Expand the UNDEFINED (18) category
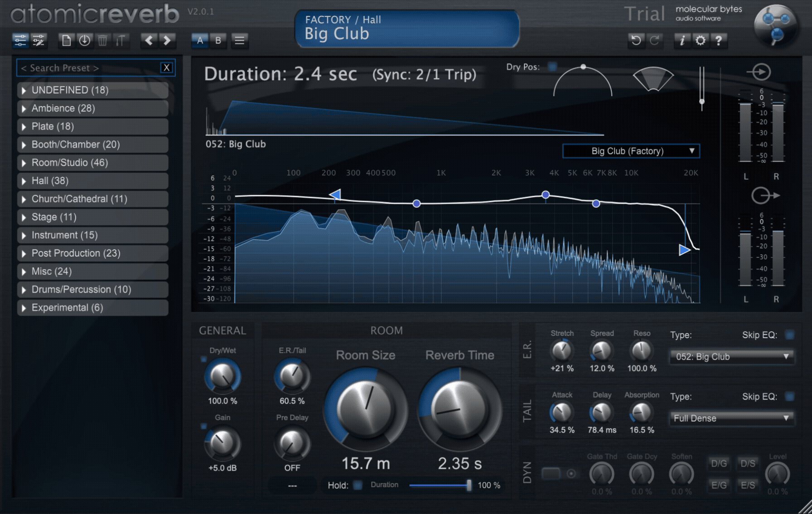The width and height of the screenshot is (812, 514). 93,90
